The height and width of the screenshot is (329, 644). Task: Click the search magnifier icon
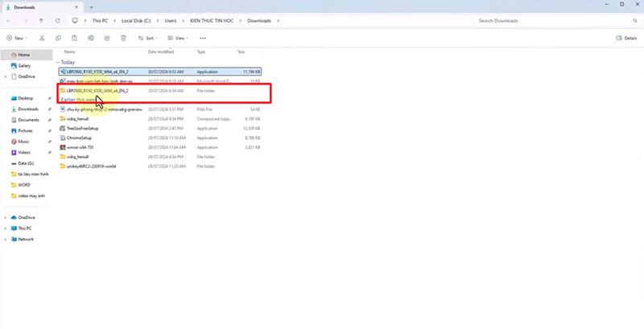(635, 20)
